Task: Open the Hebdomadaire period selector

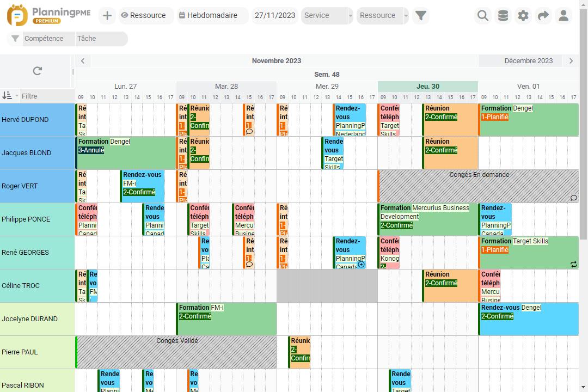Action: pyautogui.click(x=212, y=15)
